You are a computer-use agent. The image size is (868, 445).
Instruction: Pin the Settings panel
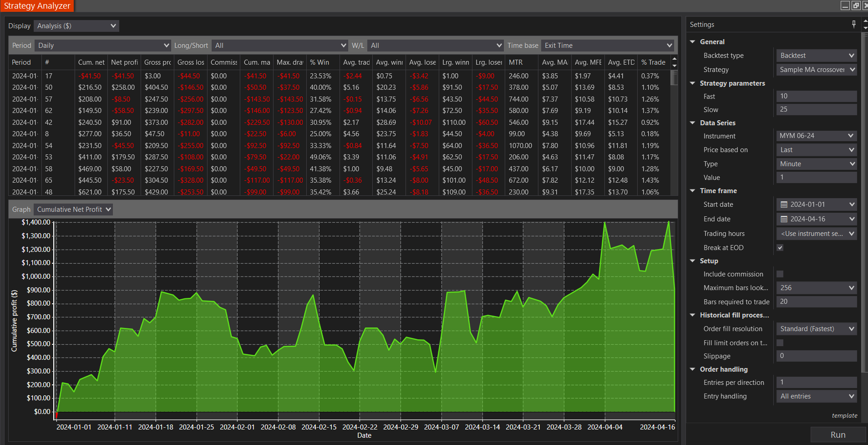[853, 24]
